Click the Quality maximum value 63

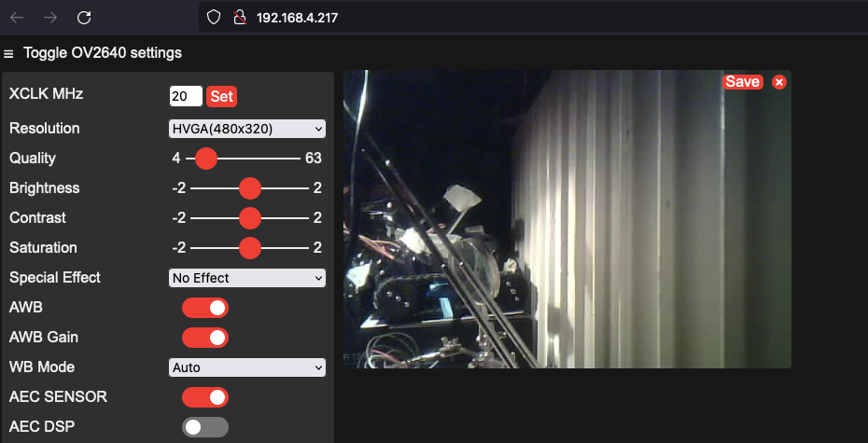point(314,159)
